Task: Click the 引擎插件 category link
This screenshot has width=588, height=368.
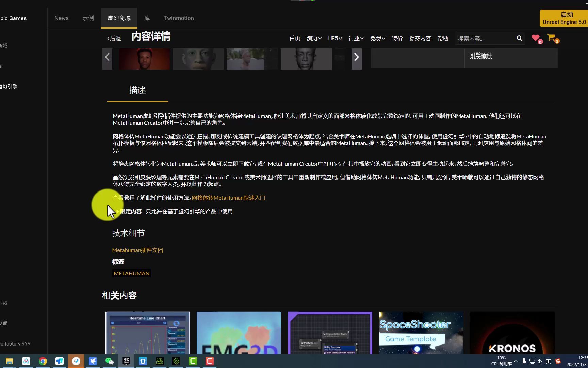Action: click(x=481, y=56)
